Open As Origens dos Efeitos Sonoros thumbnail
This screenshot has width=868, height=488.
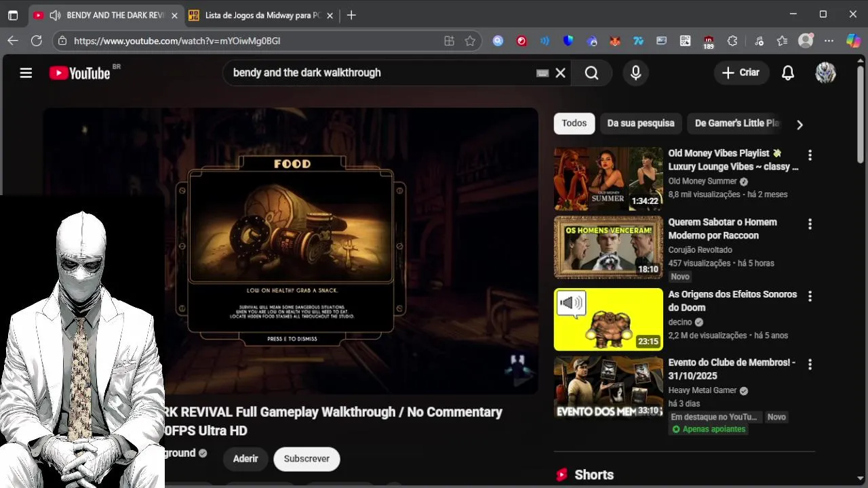coord(608,319)
